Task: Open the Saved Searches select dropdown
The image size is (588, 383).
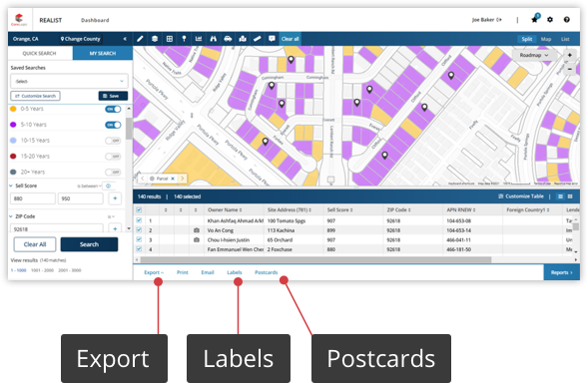Action: coord(69,81)
